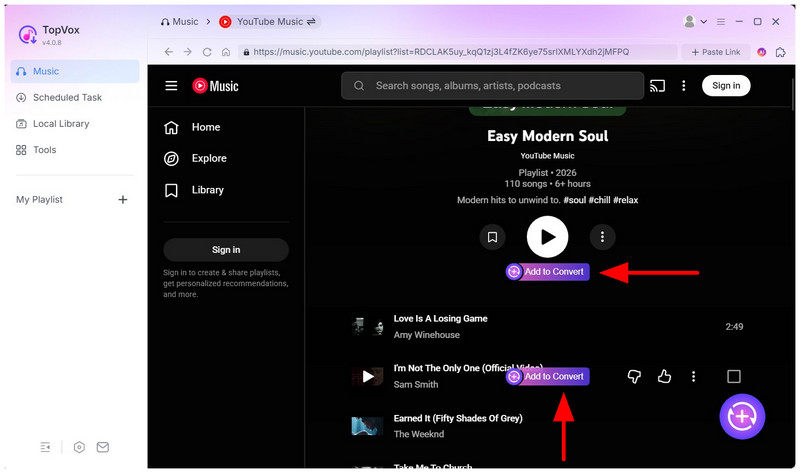Click the #relax hashtag link
Screen dimensions: 800x473
click(x=626, y=200)
